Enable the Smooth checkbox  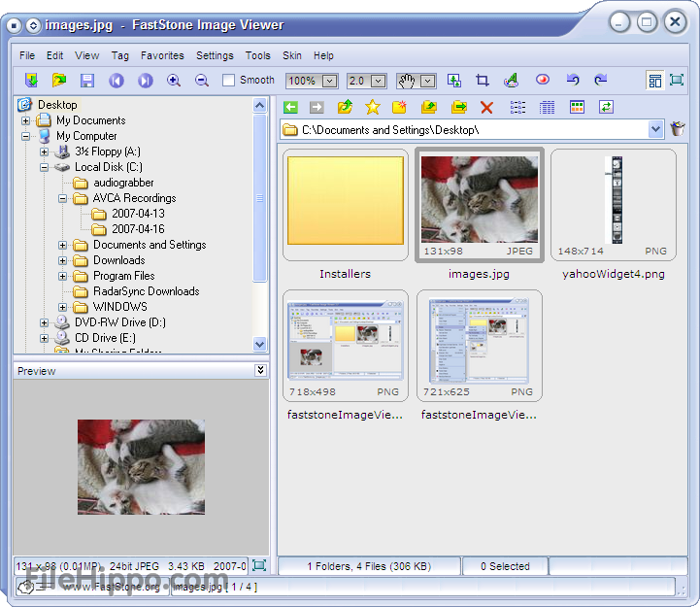click(228, 81)
